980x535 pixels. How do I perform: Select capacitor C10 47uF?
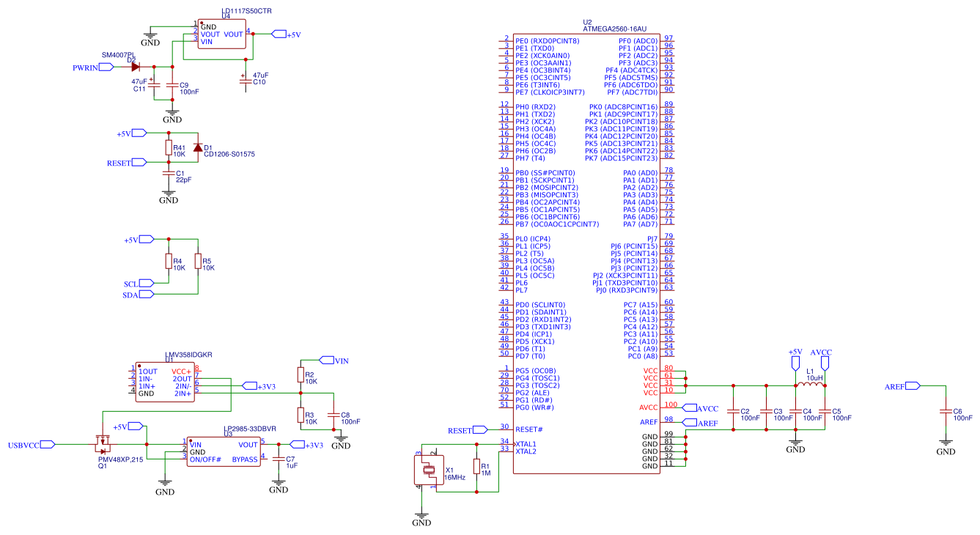coord(245,78)
